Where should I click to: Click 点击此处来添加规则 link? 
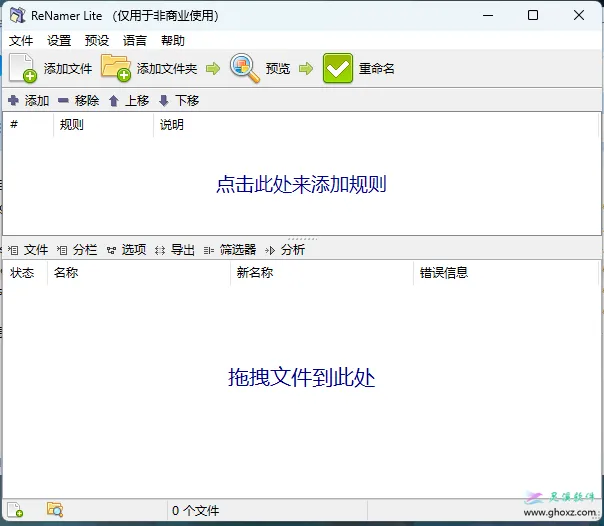[x=301, y=184]
